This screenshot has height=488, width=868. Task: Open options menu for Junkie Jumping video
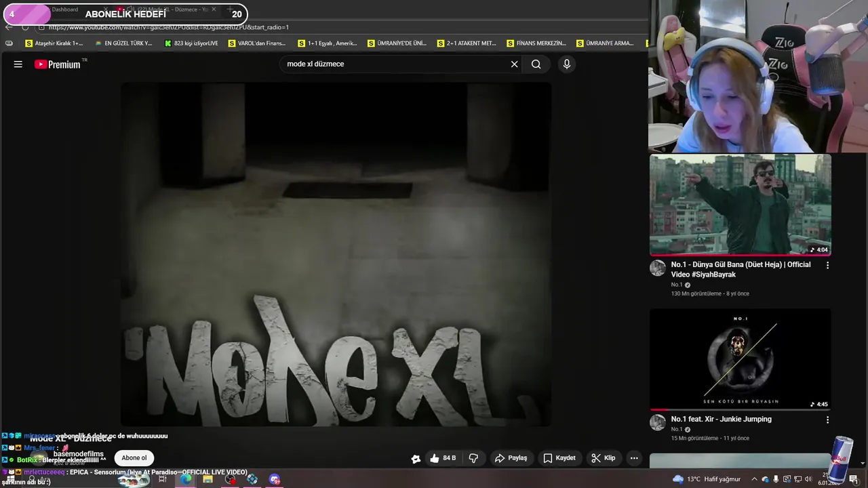click(x=827, y=420)
